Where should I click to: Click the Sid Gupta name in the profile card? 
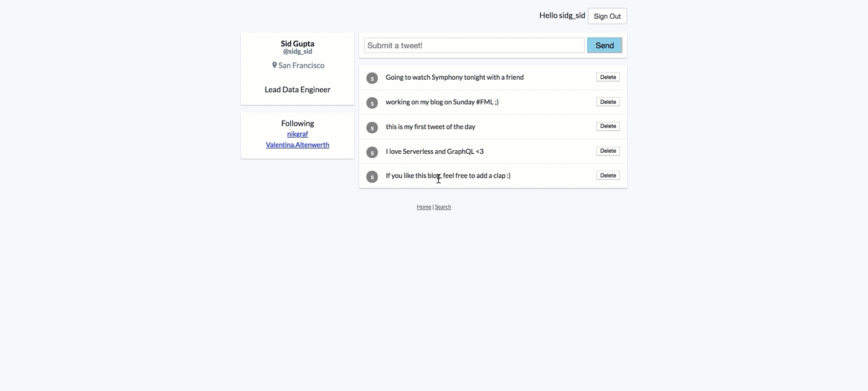pyautogui.click(x=297, y=43)
